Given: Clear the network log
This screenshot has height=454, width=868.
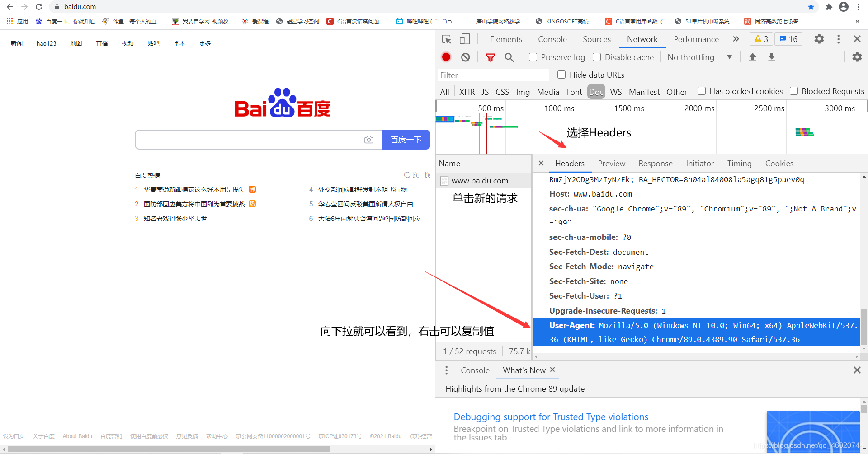Looking at the screenshot, I should tap(466, 57).
